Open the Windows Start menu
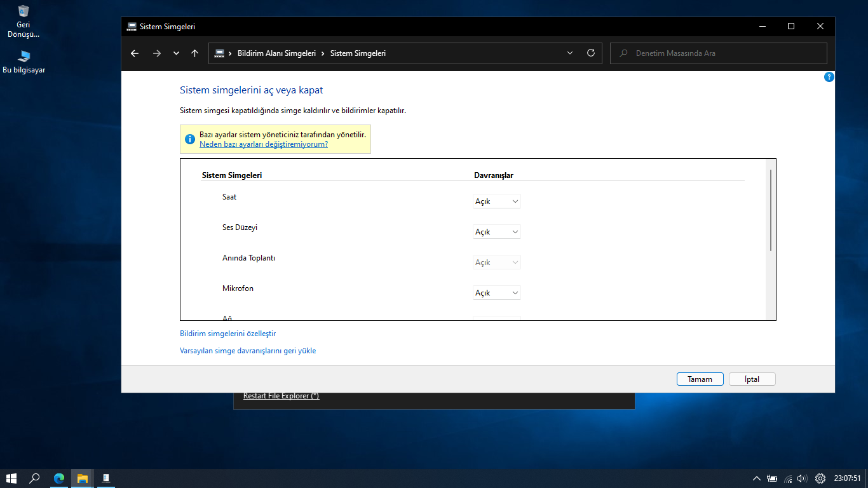Image resolution: width=868 pixels, height=488 pixels. [11, 478]
